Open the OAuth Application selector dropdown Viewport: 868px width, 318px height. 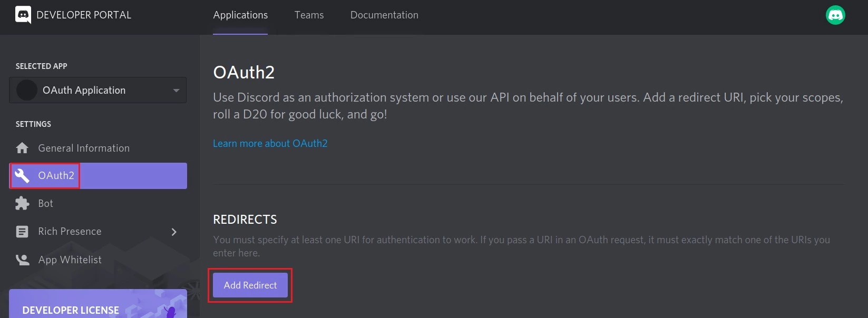pyautogui.click(x=98, y=90)
